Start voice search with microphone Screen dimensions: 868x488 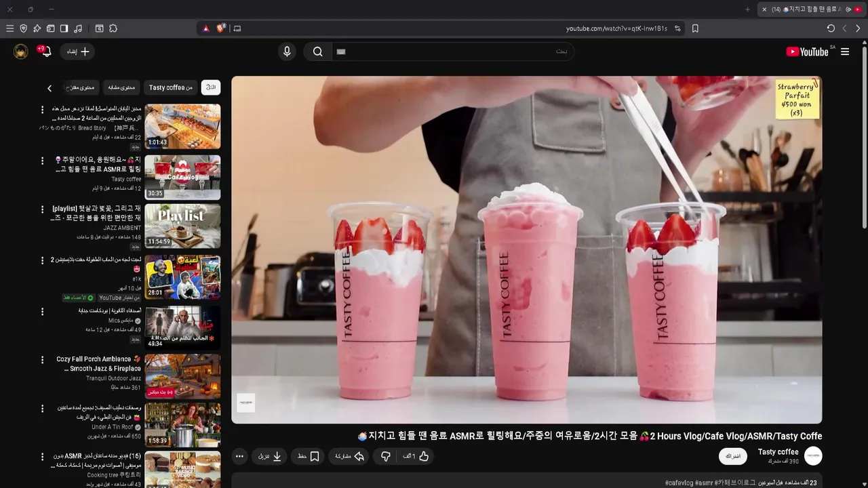tap(287, 52)
